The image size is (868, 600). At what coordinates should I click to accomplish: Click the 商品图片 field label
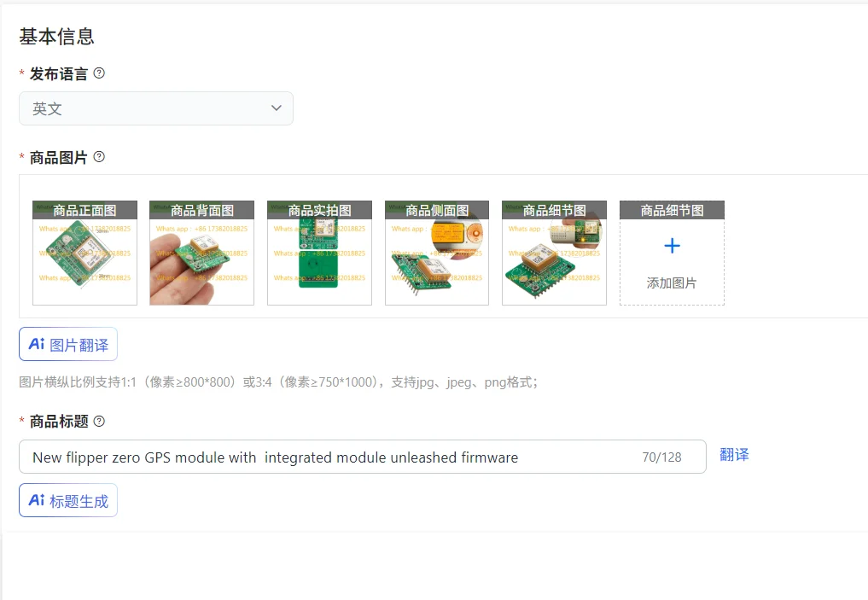click(59, 158)
